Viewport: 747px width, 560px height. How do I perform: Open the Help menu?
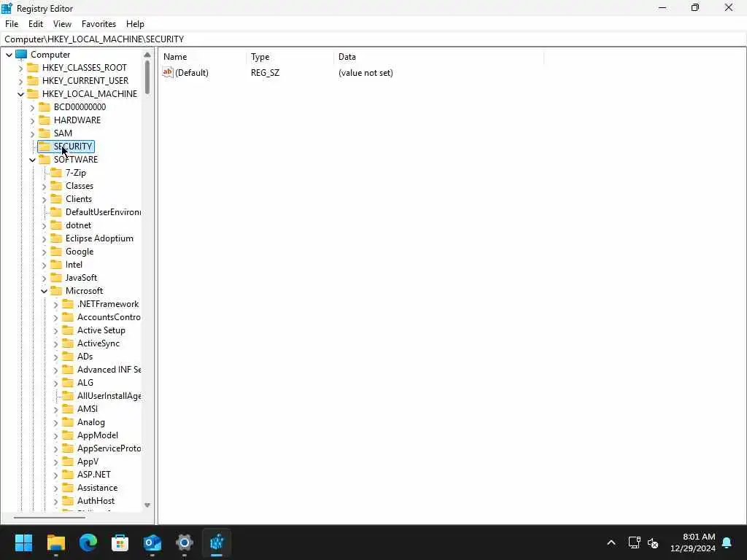click(135, 24)
